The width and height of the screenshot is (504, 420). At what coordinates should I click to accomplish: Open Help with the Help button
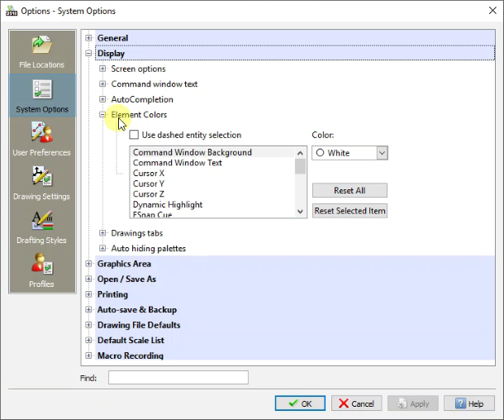click(469, 403)
